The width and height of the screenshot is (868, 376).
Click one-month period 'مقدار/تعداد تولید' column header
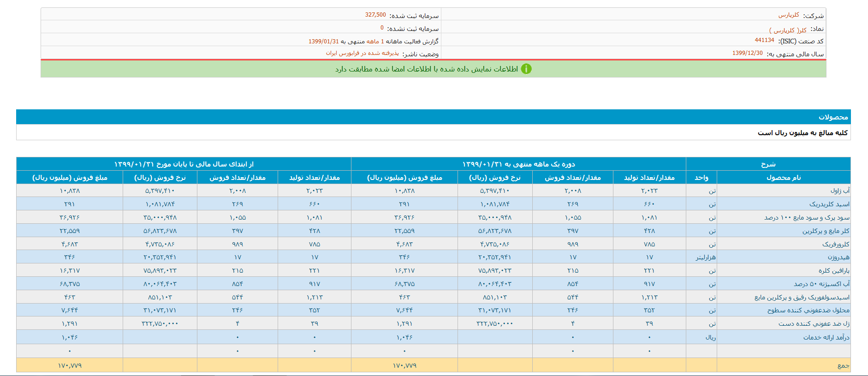tap(649, 177)
